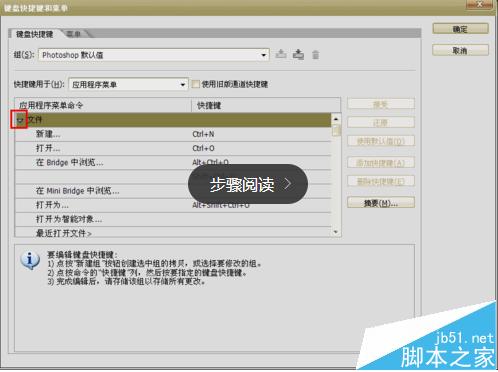Collapse the 文件 menu group triangle
The height and width of the screenshot is (372, 498).
click(20, 120)
